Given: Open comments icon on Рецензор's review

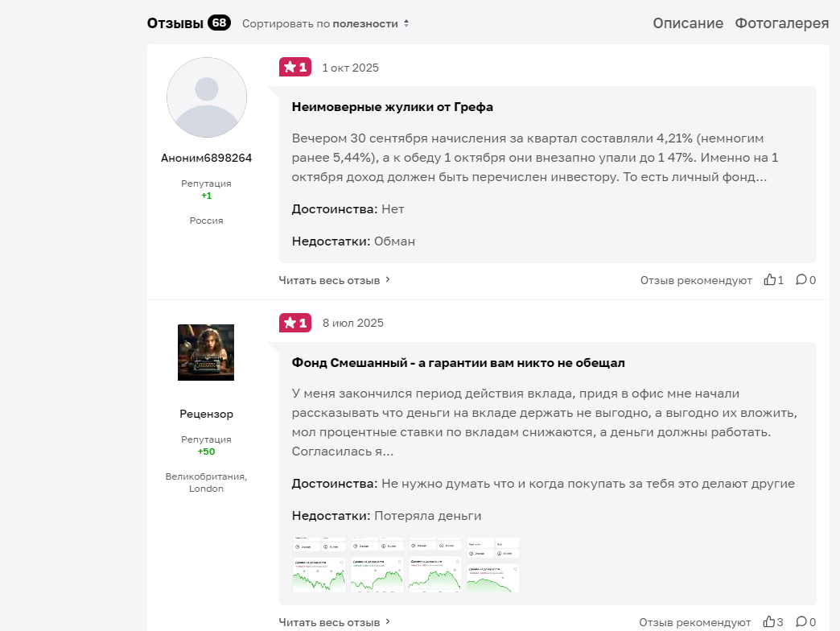Looking at the screenshot, I should (801, 622).
